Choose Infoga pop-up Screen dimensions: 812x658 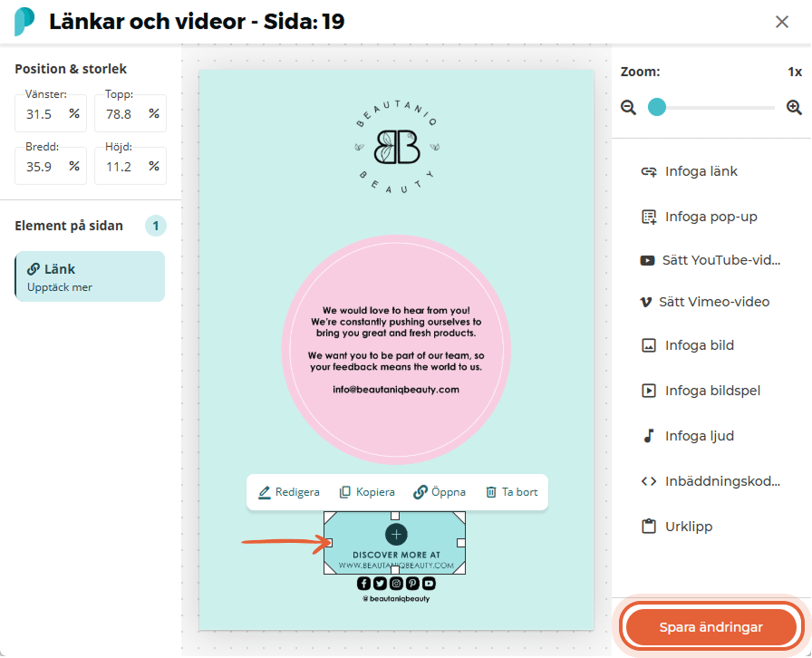pos(699,217)
